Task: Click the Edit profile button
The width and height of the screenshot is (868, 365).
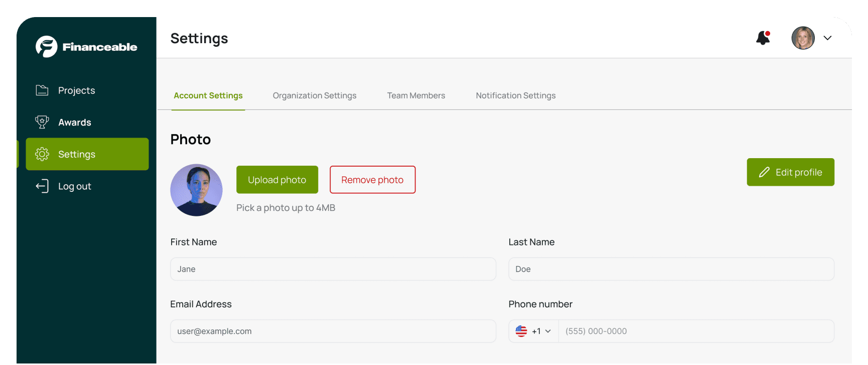Action: tap(790, 172)
